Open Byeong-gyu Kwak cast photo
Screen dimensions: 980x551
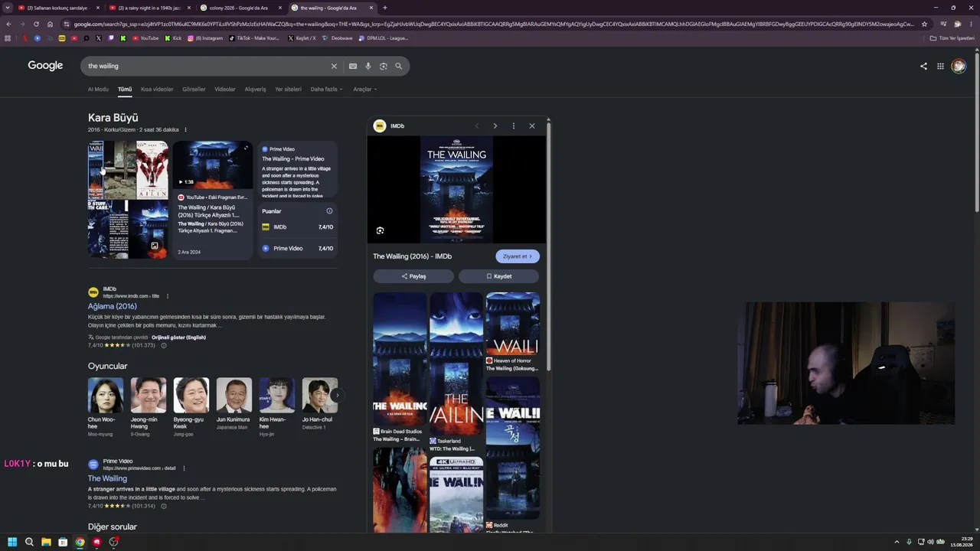click(x=191, y=396)
